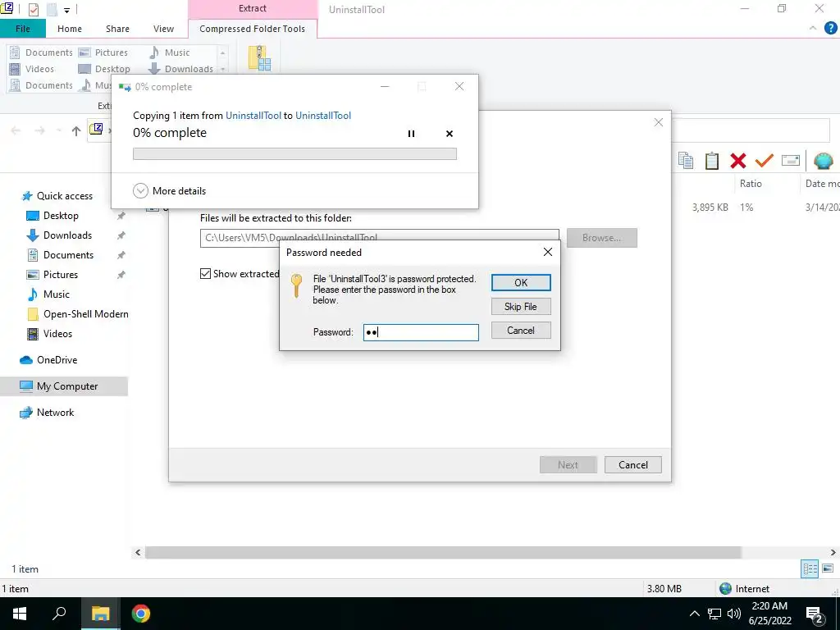Click the properties icon in the quick access toolbar
840x630 pixels.
coord(33,9)
